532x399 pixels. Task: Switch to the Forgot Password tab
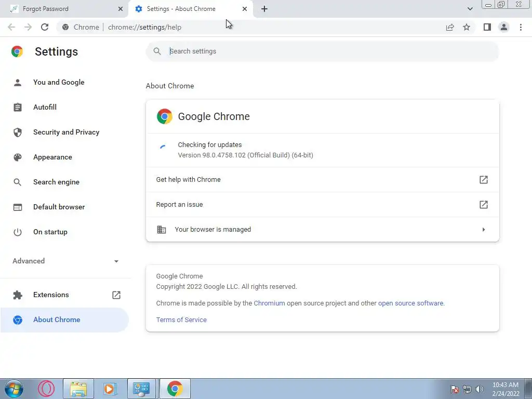64,9
